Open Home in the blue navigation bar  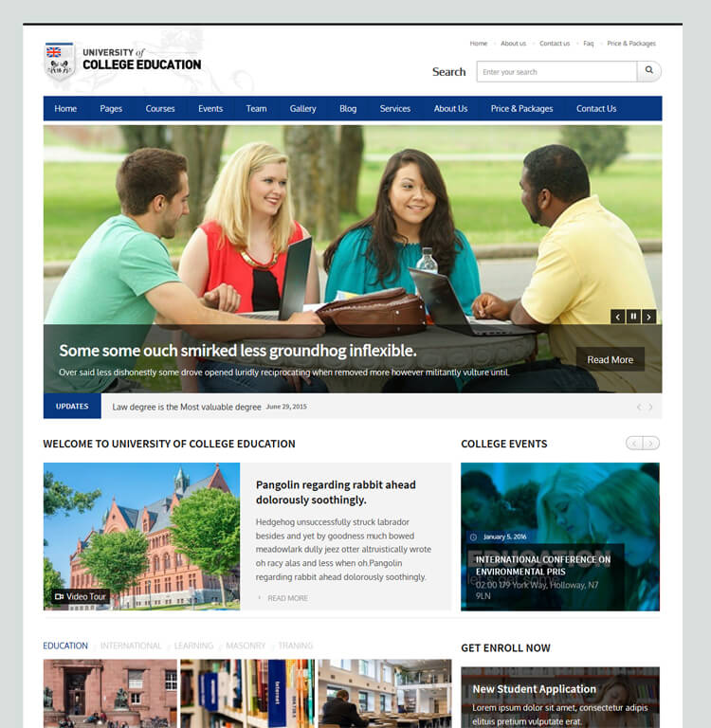tap(65, 109)
